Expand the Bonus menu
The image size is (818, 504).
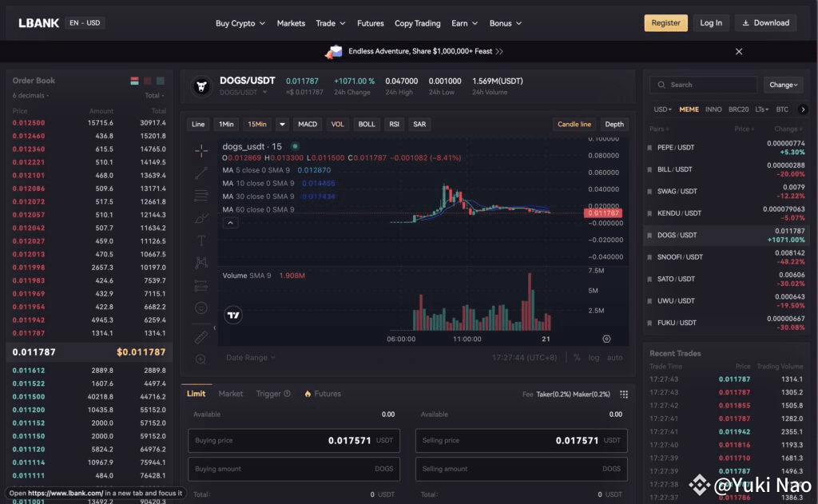[x=506, y=23]
